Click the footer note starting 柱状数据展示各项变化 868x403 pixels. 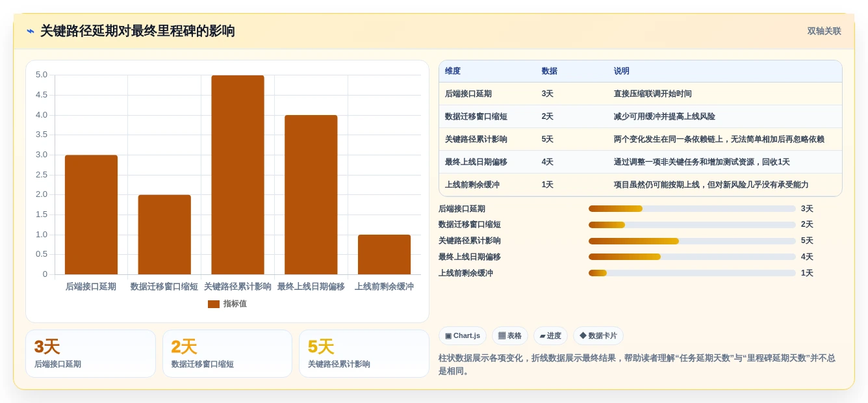pos(637,365)
